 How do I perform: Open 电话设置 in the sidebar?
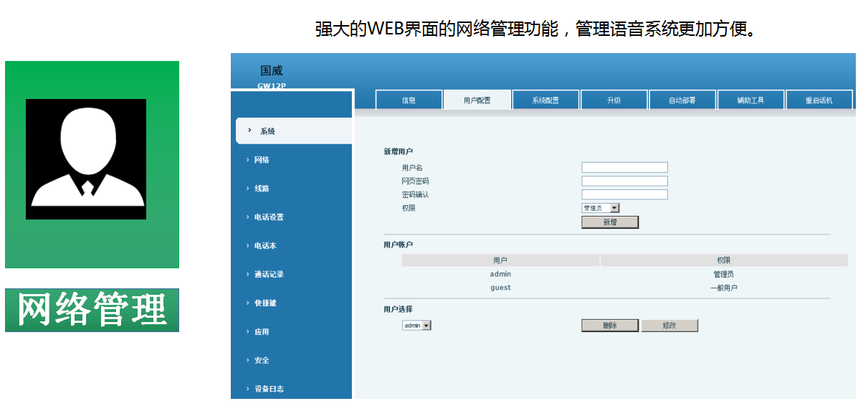coord(269,217)
